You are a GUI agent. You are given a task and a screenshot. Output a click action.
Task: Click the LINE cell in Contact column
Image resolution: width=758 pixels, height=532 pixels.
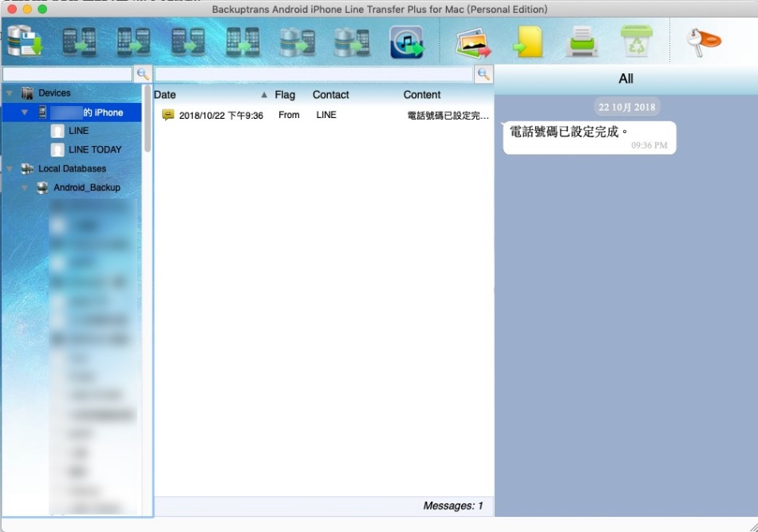coord(326,115)
